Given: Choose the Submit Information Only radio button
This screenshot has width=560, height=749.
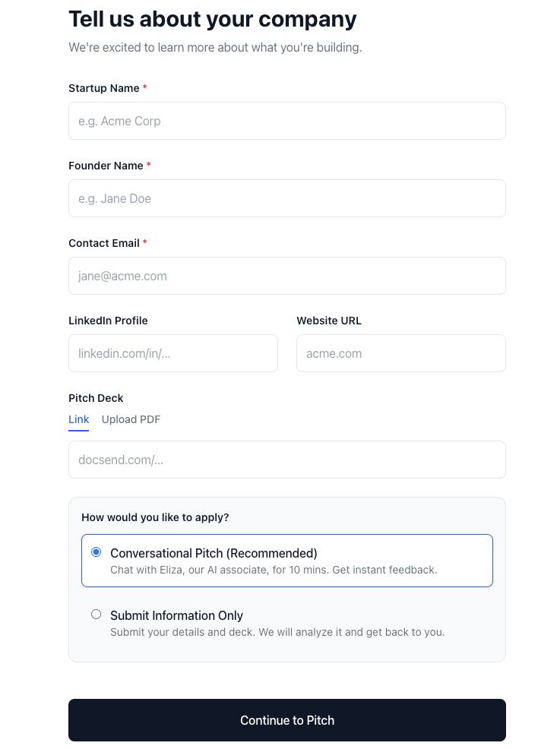Looking at the screenshot, I should [x=96, y=615].
